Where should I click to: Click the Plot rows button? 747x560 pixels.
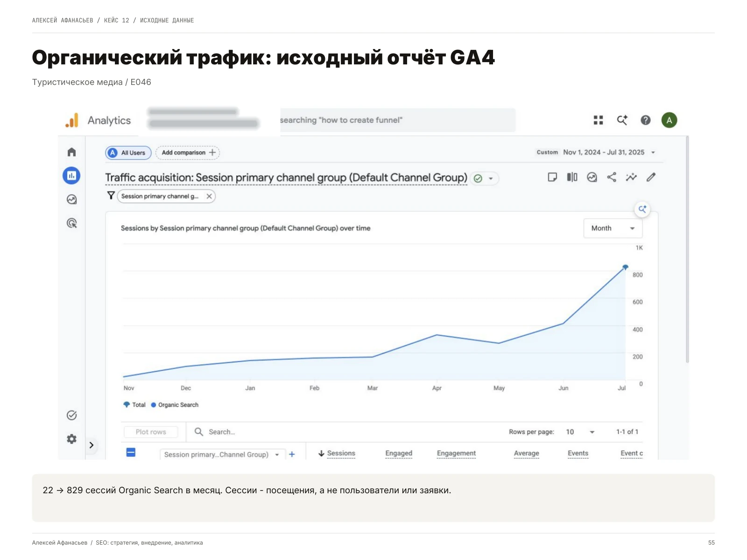(x=151, y=432)
